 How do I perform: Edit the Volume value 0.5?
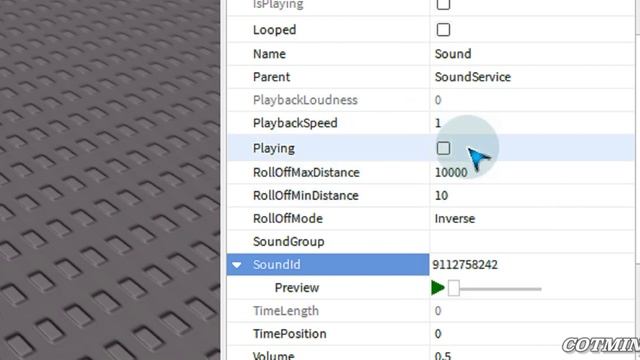pos(443,356)
